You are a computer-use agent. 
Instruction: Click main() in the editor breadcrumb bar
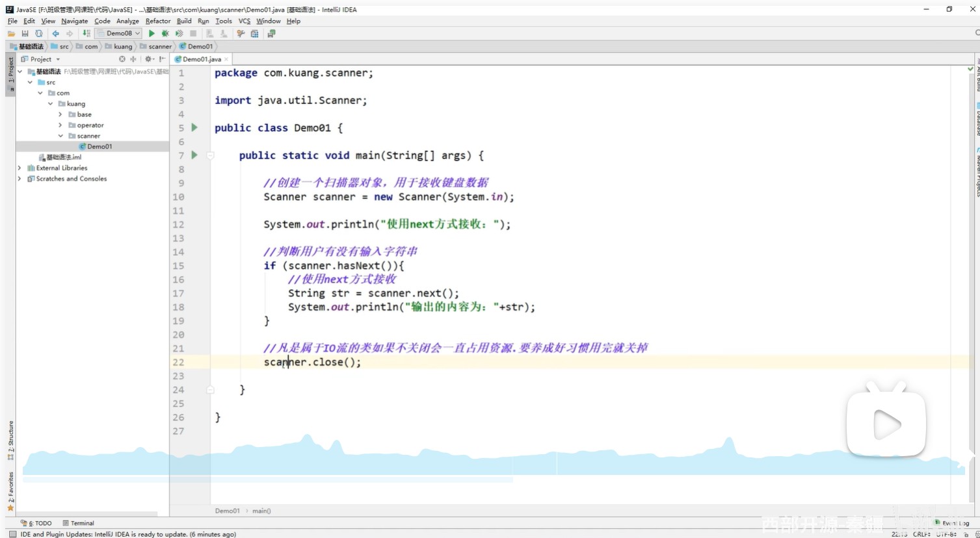tap(261, 511)
